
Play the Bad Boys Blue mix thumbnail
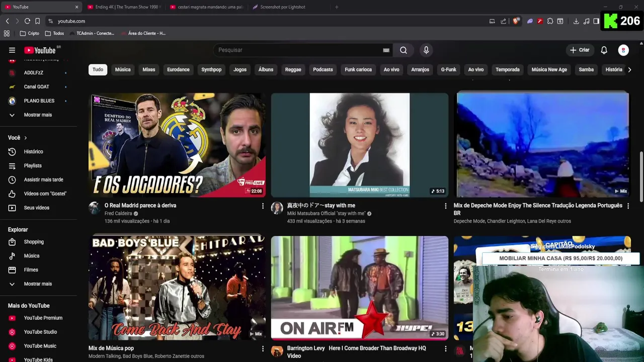(177, 288)
